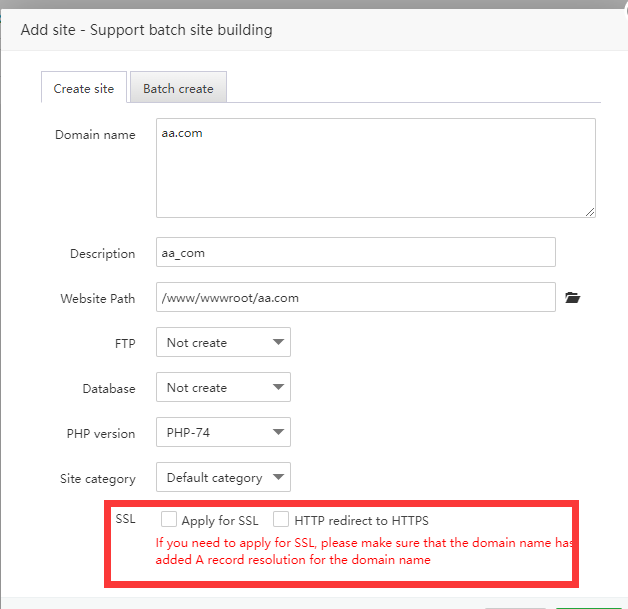Focus the Description field with aa_com
The width and height of the screenshot is (628, 609).
(355, 253)
